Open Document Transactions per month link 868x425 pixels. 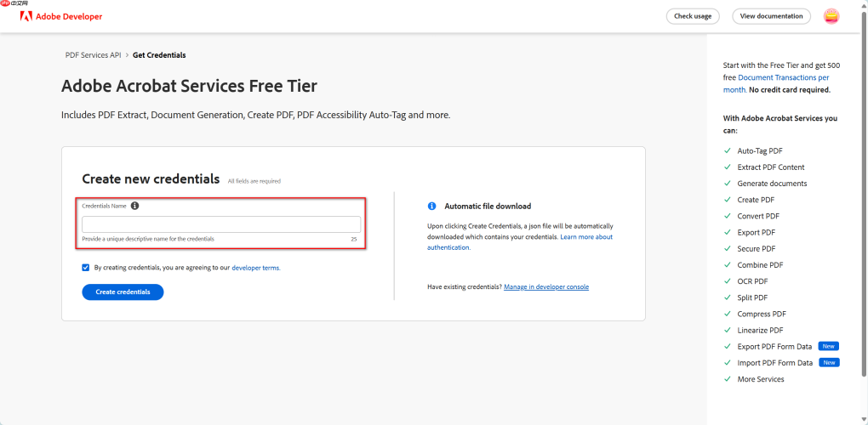777,83
